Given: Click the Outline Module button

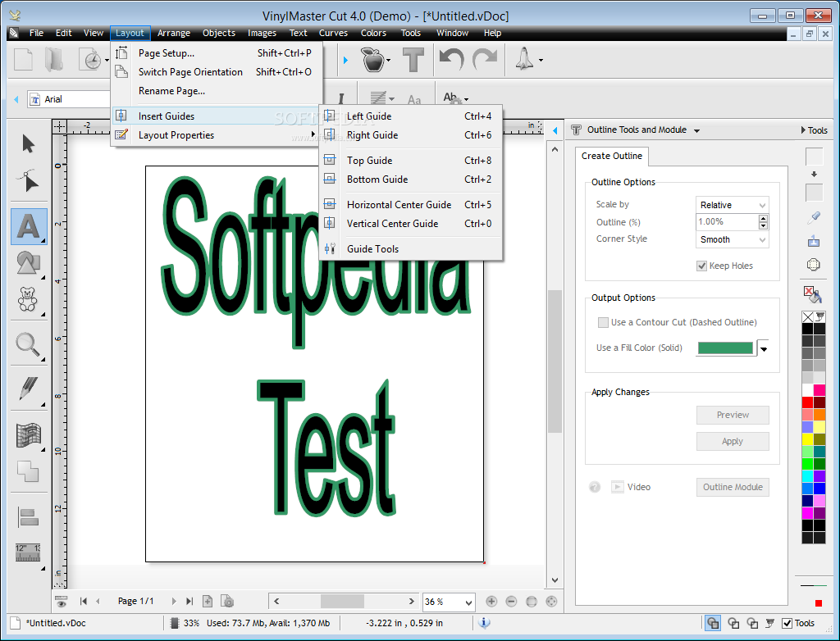Looking at the screenshot, I should point(733,487).
